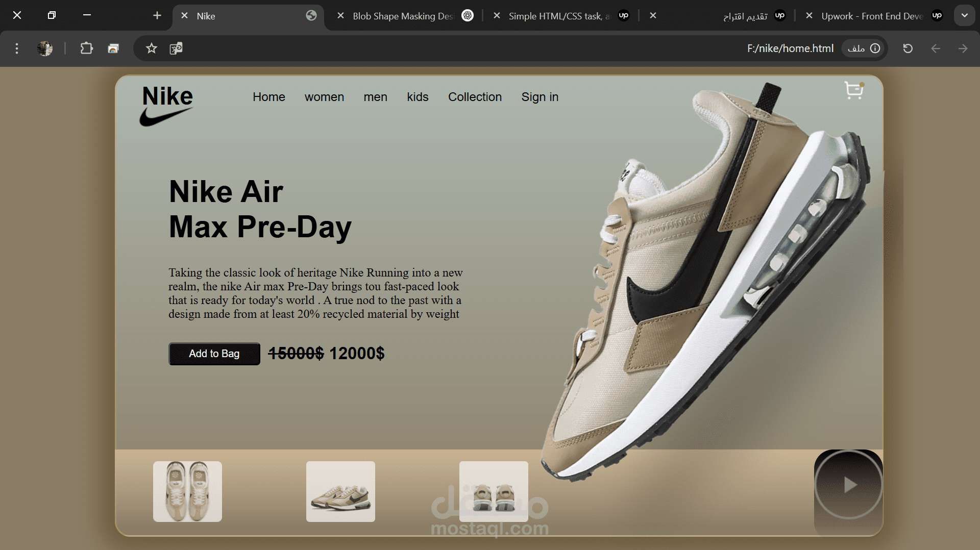Screen dimensions: 980x550
Task: Close the Blob Shape Masking tab
Action: [341, 16]
